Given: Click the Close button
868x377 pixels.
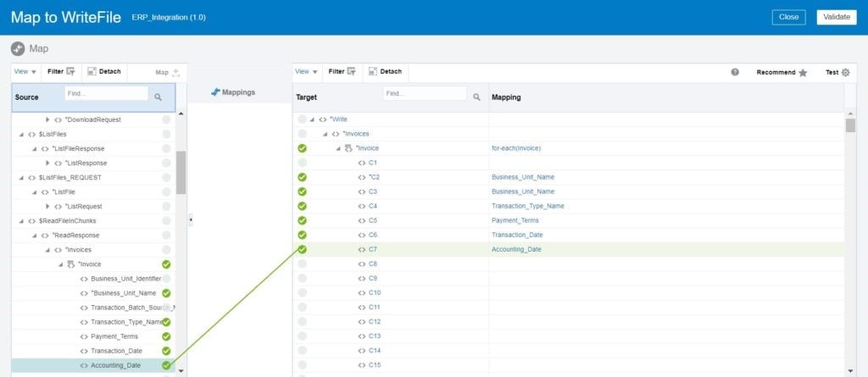Looking at the screenshot, I should point(788,17).
